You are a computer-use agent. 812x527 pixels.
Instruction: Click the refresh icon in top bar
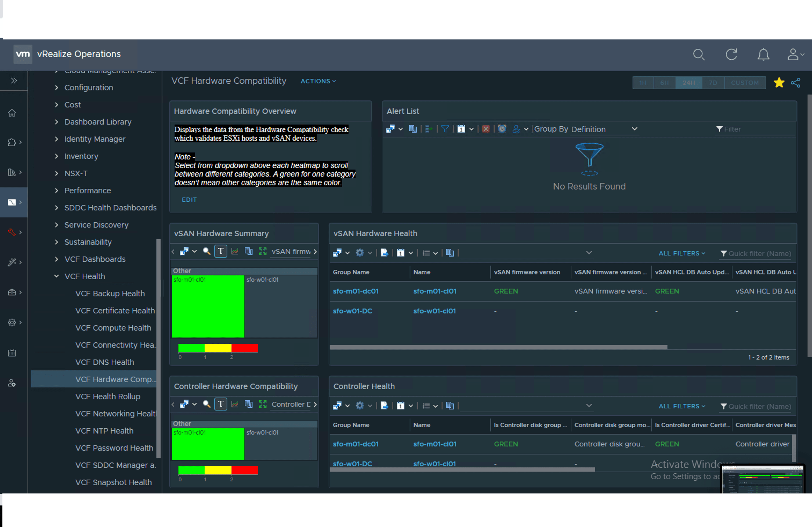pos(731,54)
